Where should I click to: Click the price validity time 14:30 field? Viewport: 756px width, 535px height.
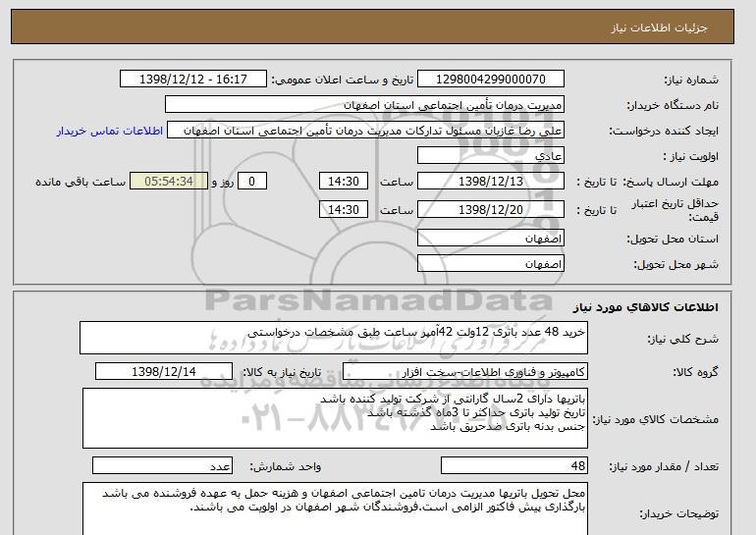344,210
